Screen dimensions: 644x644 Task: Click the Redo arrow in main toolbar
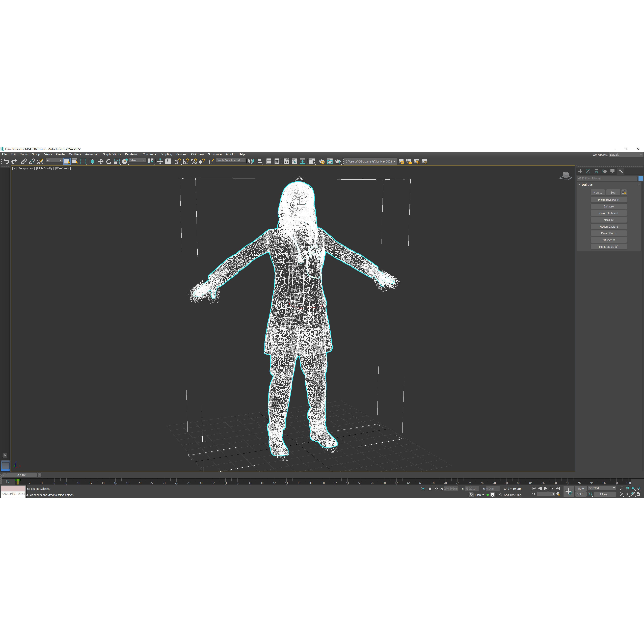click(x=14, y=161)
